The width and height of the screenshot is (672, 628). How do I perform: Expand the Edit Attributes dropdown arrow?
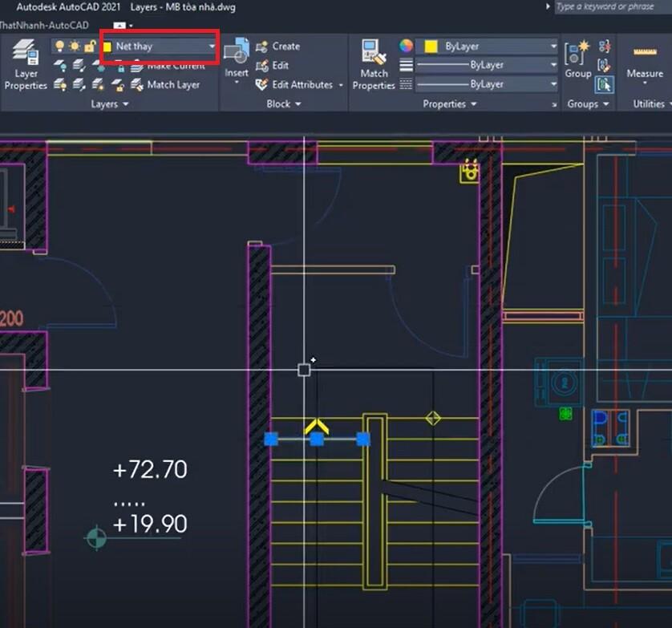tap(341, 85)
